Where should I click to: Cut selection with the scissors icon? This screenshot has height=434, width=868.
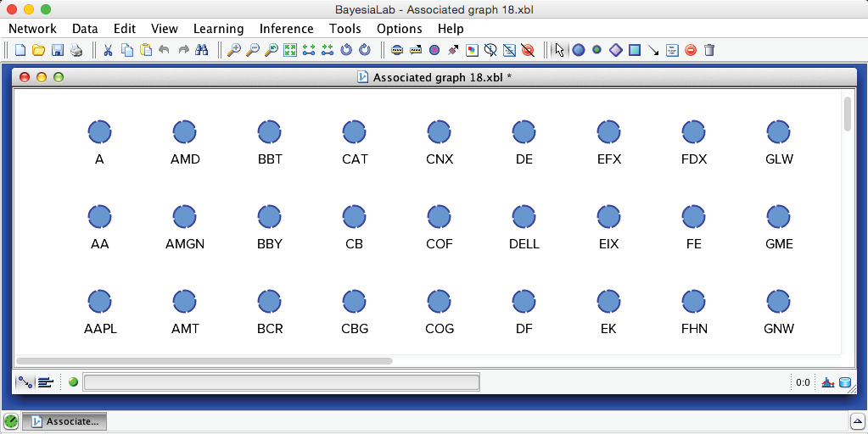pyautogui.click(x=108, y=50)
